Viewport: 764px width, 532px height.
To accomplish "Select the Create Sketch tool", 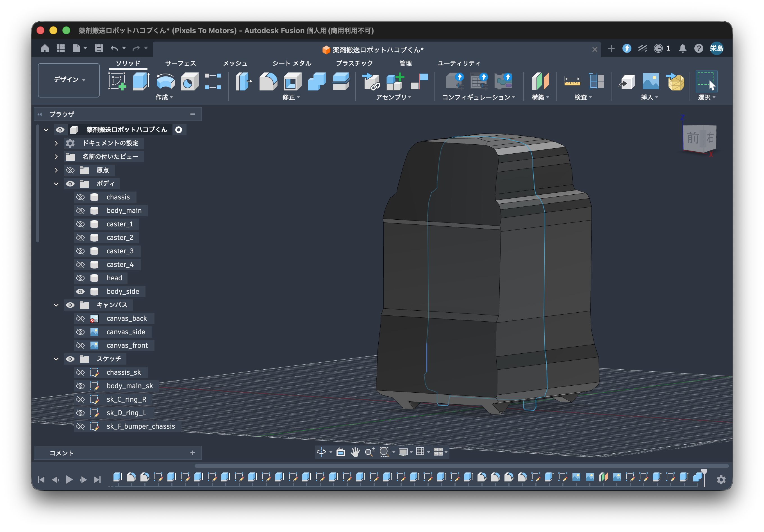I will click(x=117, y=81).
